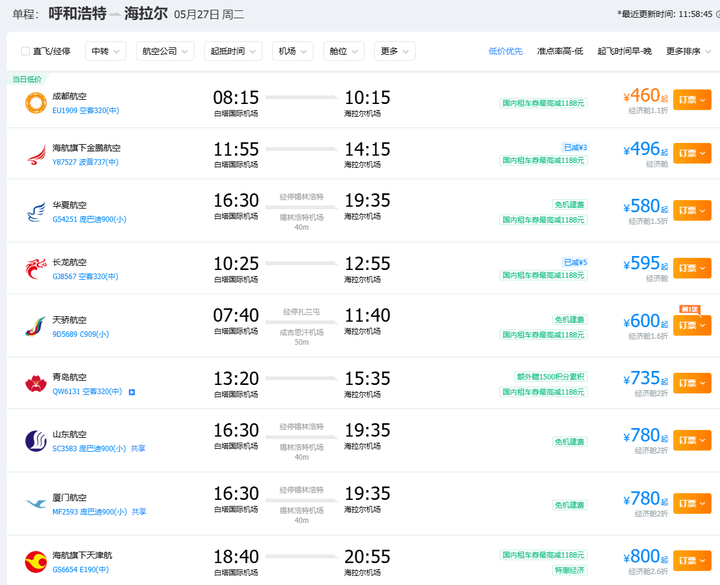This screenshot has height=585, width=720.
Task: Book the ¥595 长龙航空 flight
Action: tap(692, 268)
